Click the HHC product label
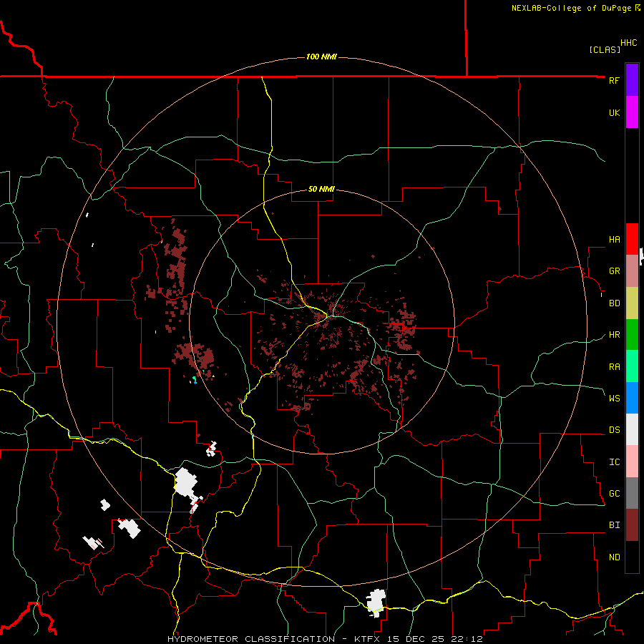The width and height of the screenshot is (644, 644). point(629,43)
